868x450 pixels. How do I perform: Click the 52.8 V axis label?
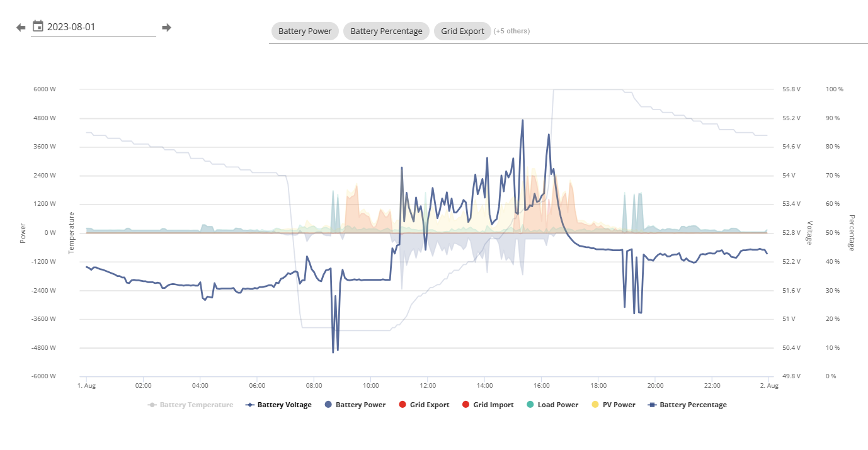click(x=792, y=233)
